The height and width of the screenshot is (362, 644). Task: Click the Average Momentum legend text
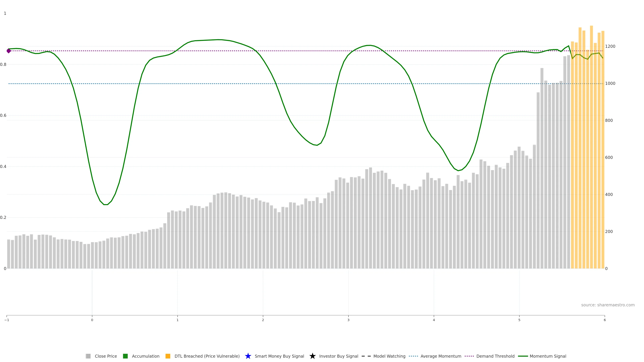pyautogui.click(x=441, y=356)
